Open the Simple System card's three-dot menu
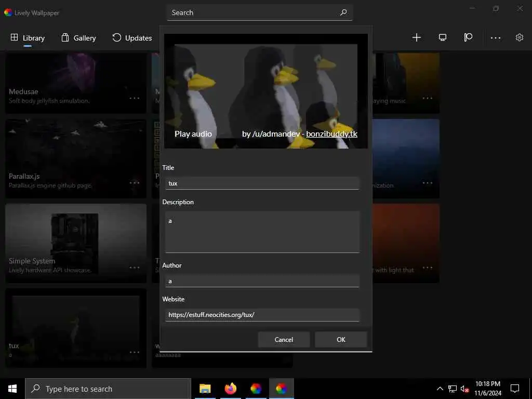 pos(135,268)
